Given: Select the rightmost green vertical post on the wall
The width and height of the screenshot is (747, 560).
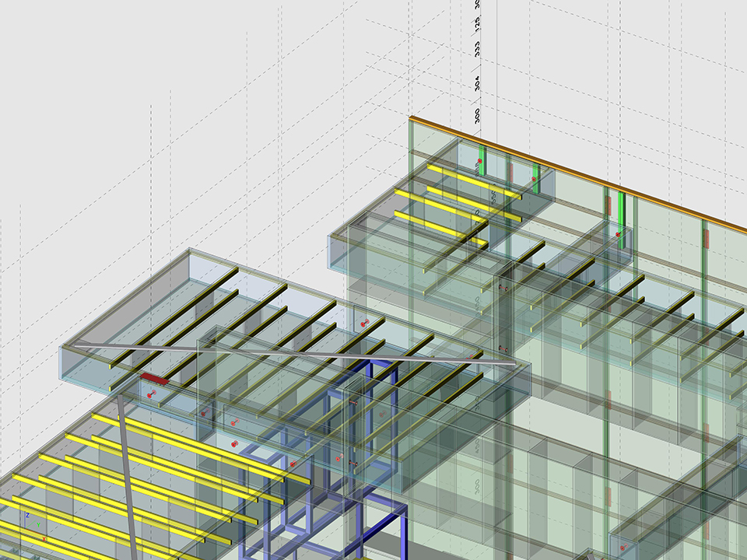Looking at the screenshot, I should [x=621, y=214].
